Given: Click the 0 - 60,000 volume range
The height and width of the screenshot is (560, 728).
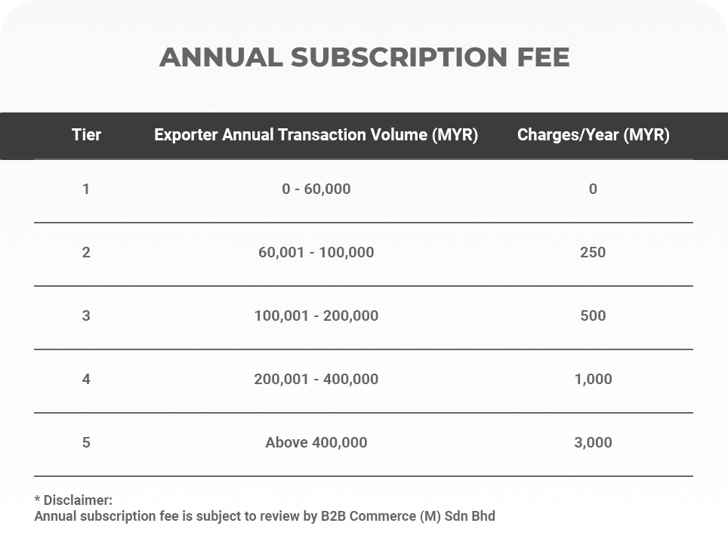Looking at the screenshot, I should (316, 189).
